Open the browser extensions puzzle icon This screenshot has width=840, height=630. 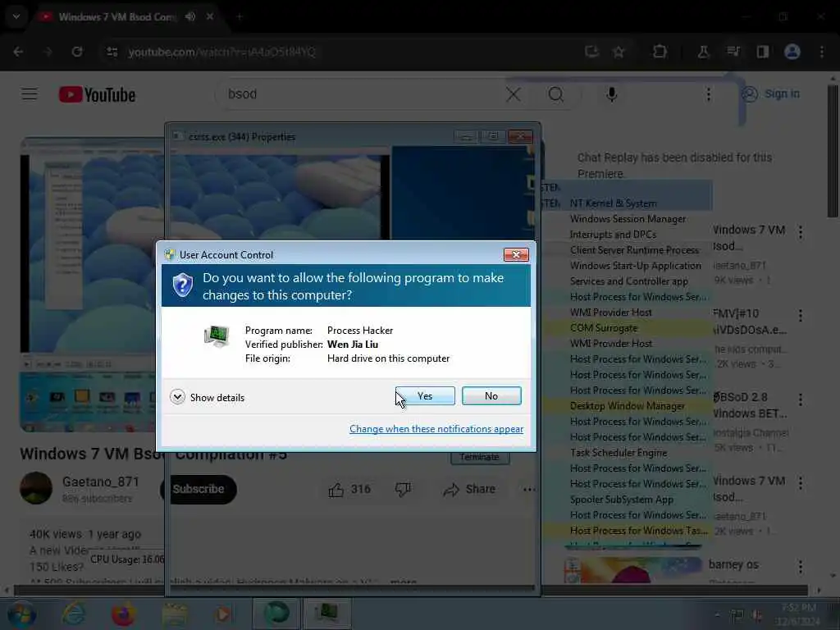pos(660,52)
